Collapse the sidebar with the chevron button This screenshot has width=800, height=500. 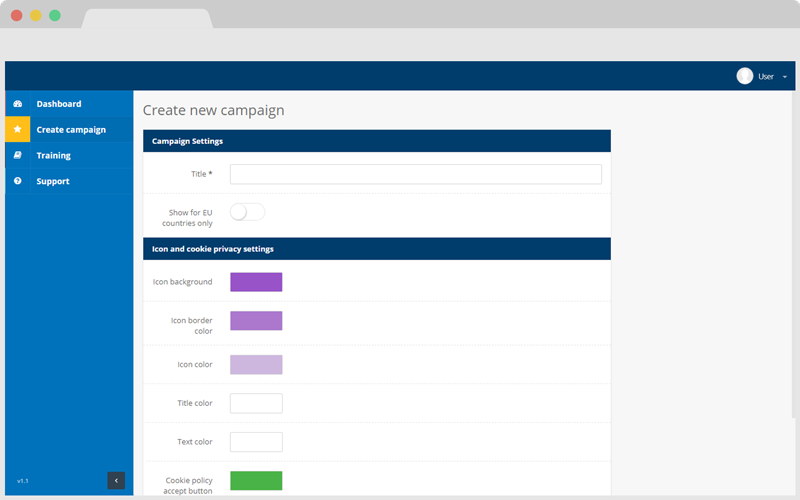tap(116, 481)
